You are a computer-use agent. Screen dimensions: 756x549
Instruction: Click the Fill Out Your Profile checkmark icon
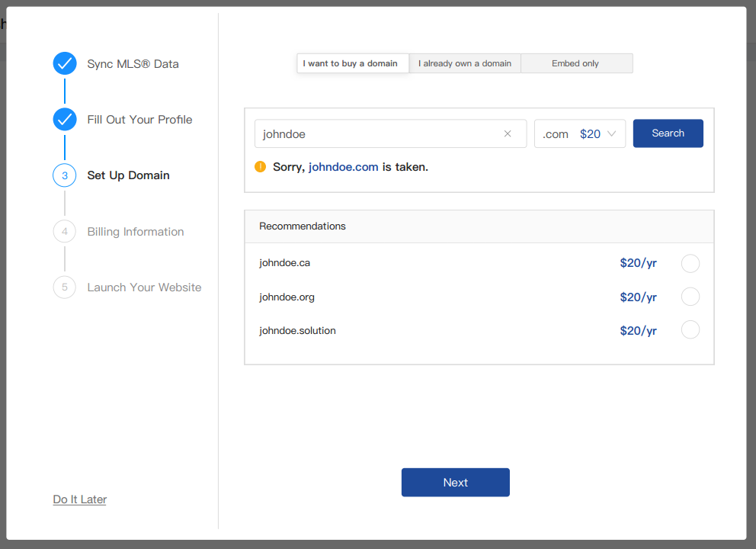coord(65,119)
